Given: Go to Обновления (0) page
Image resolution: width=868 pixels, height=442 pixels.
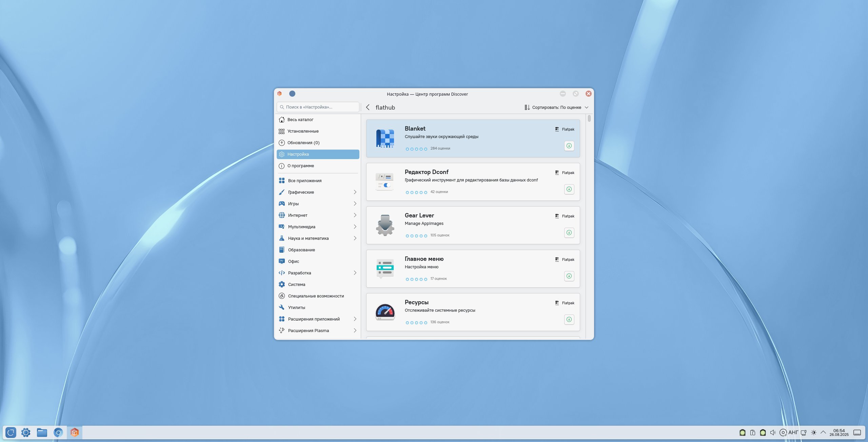Looking at the screenshot, I should (303, 143).
